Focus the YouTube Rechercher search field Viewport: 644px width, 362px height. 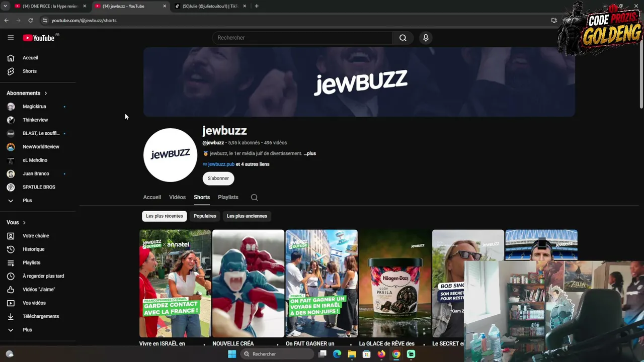click(303, 38)
